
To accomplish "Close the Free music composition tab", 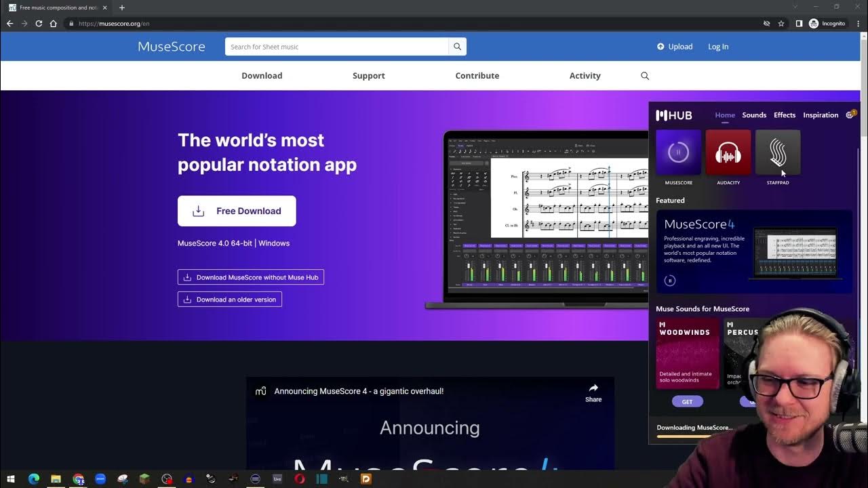I will coord(105,7).
